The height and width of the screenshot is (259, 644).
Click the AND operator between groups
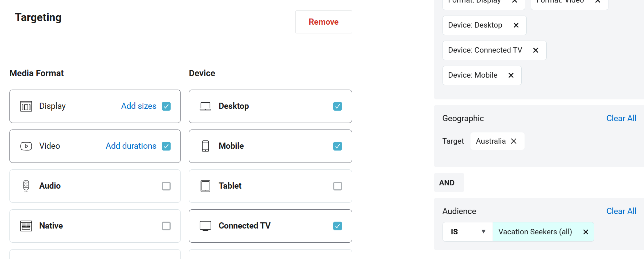pyautogui.click(x=447, y=183)
